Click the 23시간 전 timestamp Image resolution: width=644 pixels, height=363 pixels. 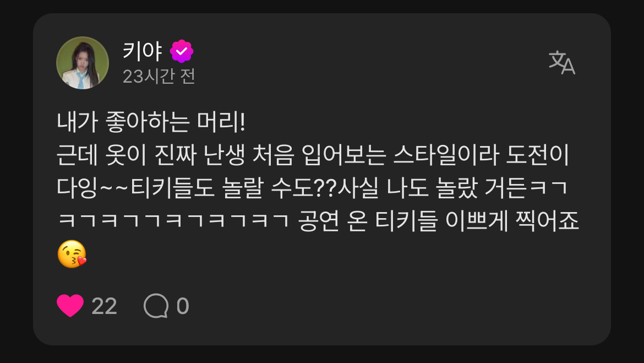click(159, 76)
